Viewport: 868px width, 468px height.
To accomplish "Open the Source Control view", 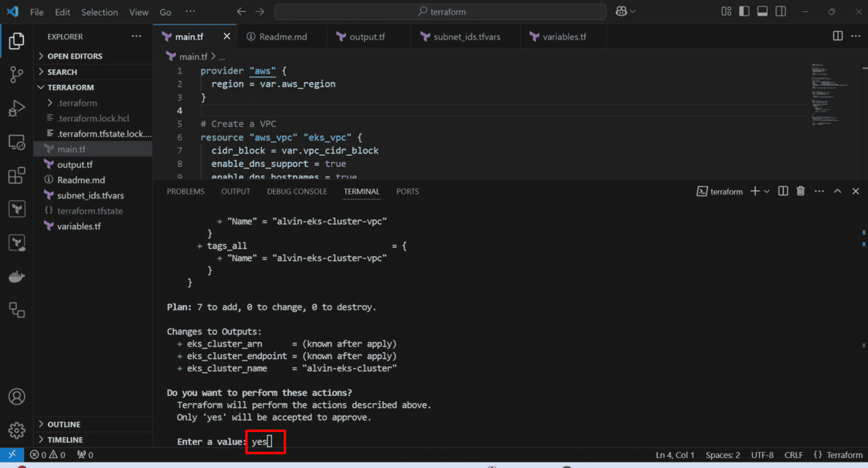I will tap(17, 74).
